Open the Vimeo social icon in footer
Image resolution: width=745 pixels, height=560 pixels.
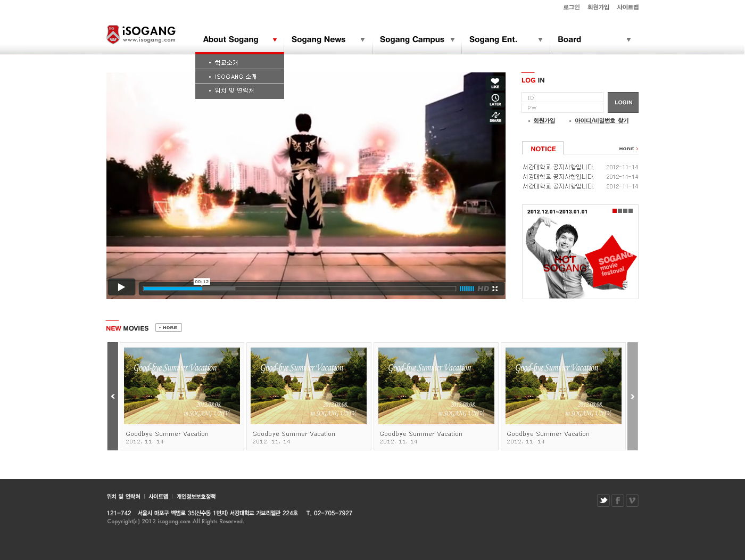(x=632, y=500)
